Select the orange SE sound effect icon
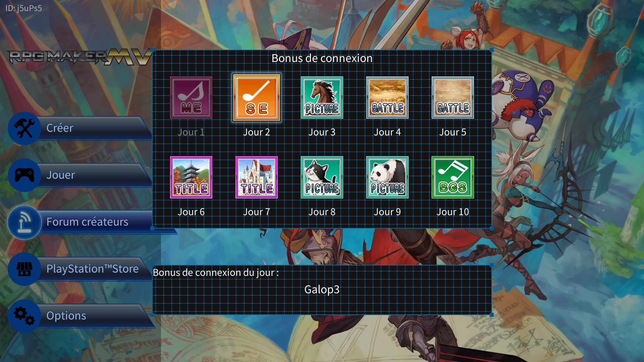Screen dimensions: 644x362 coord(257,98)
